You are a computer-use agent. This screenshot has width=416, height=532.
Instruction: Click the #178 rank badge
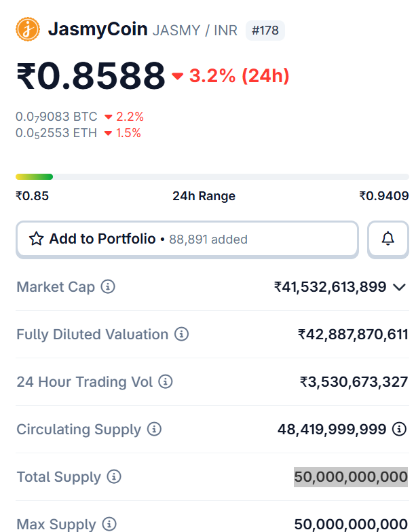265,31
